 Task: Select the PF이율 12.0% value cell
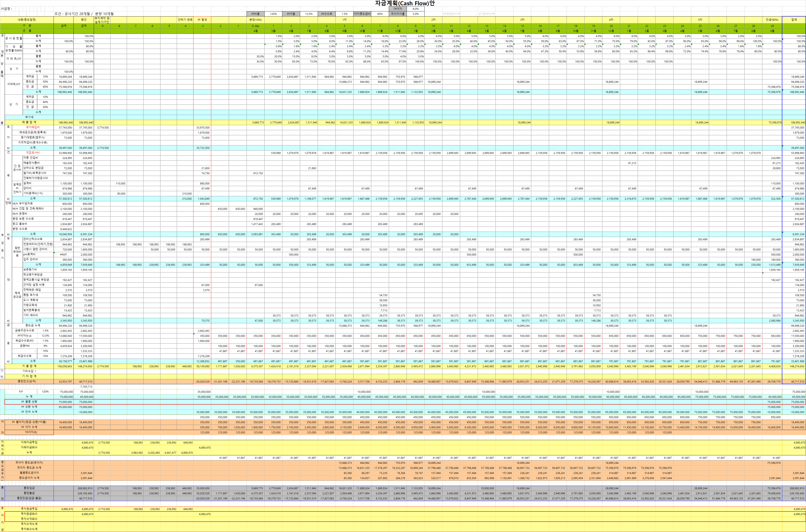[309, 14]
